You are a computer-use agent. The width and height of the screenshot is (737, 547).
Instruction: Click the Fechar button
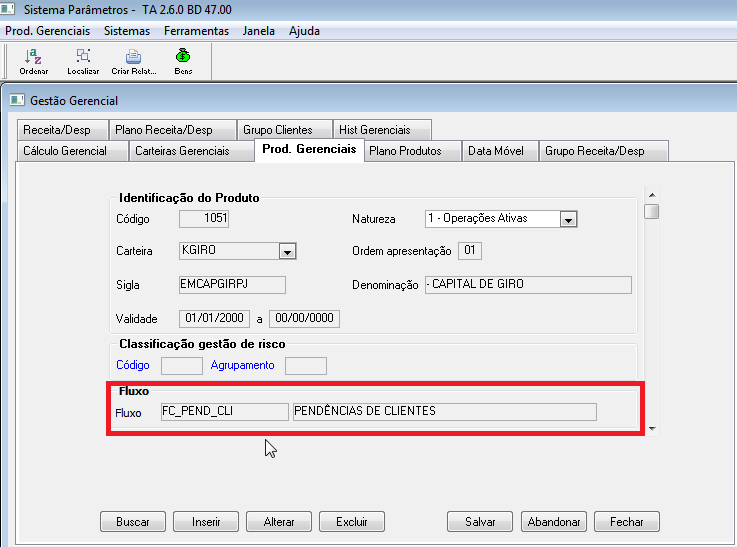(x=627, y=522)
